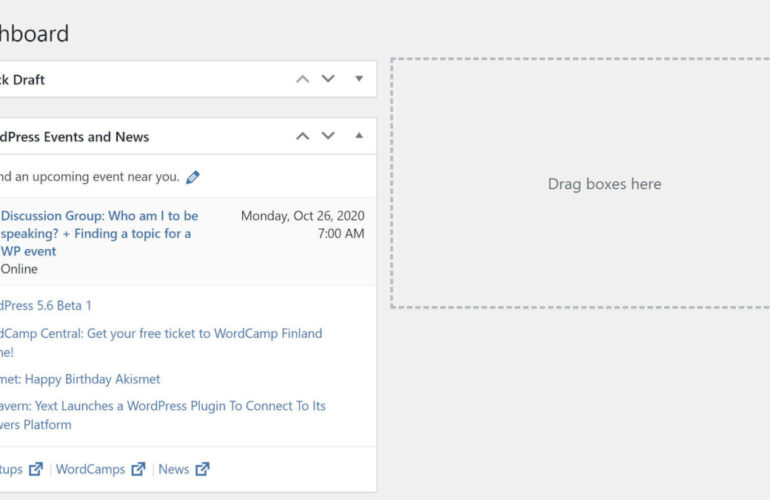Click the pencil icon to edit location

[193, 177]
